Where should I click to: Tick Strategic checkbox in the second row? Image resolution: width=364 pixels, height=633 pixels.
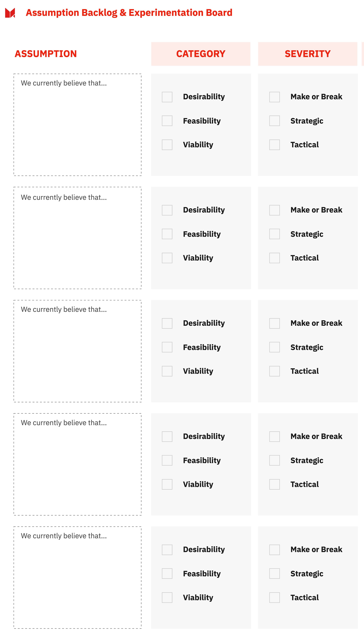click(274, 234)
